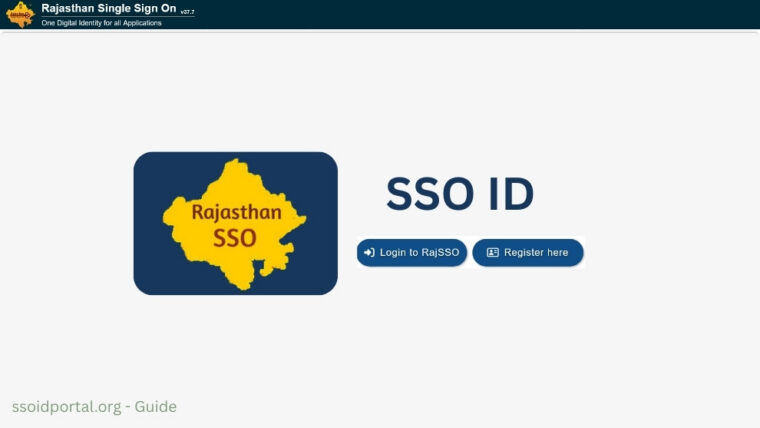Image resolution: width=760 pixels, height=428 pixels.
Task: Click 'One Digital Identity for all Applications' tagline
Action: pos(101,23)
